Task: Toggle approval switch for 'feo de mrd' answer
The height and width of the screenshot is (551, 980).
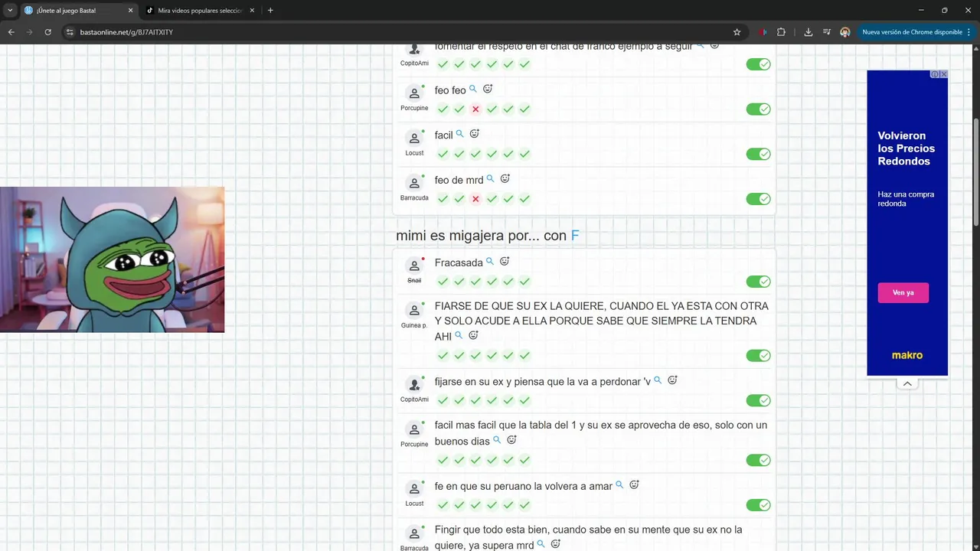Action: click(x=758, y=199)
